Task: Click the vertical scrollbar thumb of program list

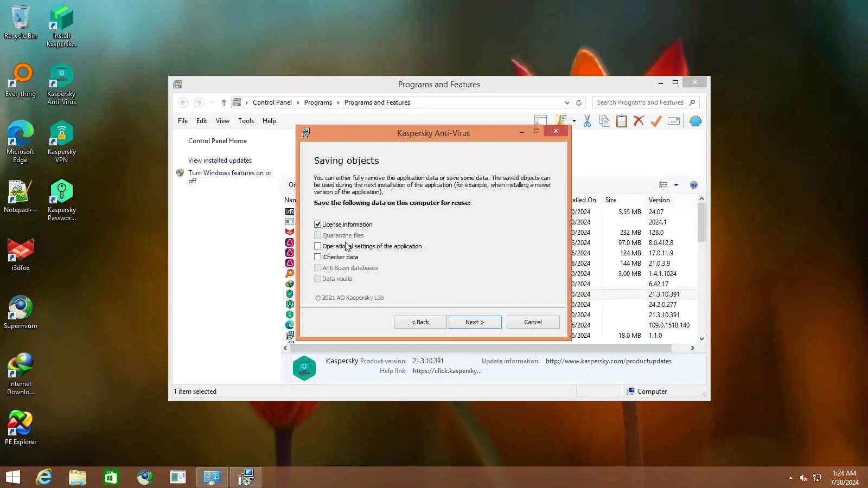Action: [701, 222]
